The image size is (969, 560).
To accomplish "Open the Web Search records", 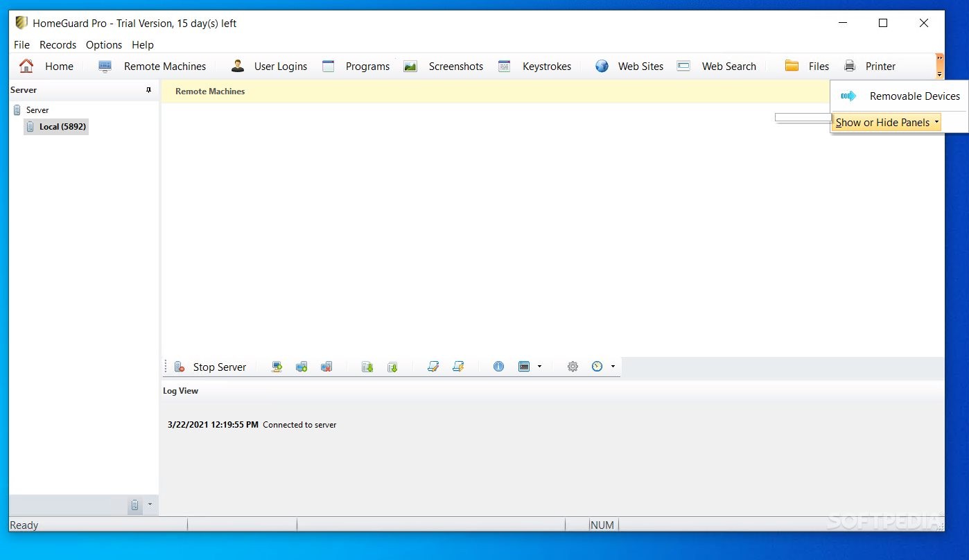I will point(717,67).
